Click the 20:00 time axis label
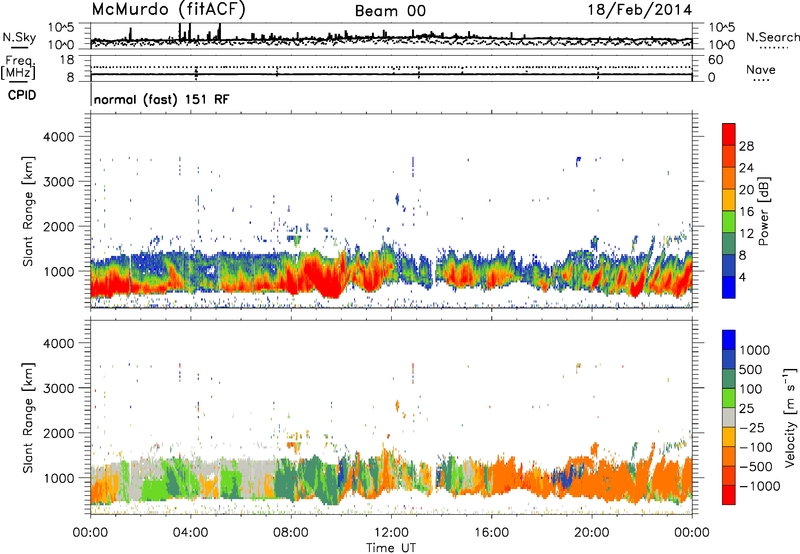 coord(592,533)
